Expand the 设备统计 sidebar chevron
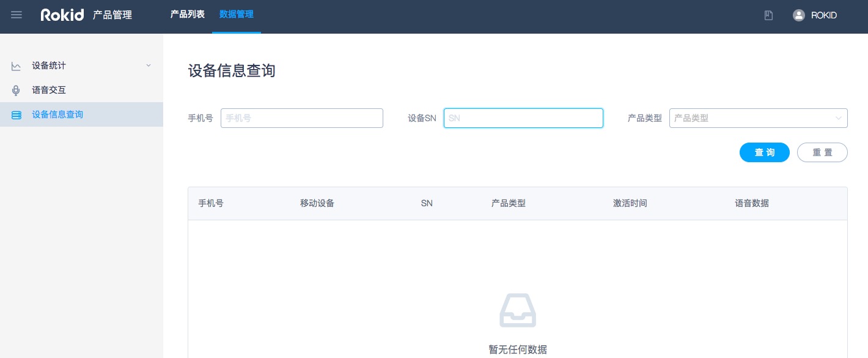The height and width of the screenshot is (358, 868). point(148,65)
